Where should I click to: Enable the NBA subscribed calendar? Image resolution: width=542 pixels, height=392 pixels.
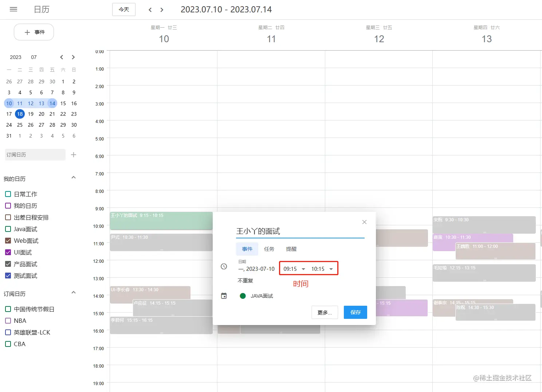8,321
